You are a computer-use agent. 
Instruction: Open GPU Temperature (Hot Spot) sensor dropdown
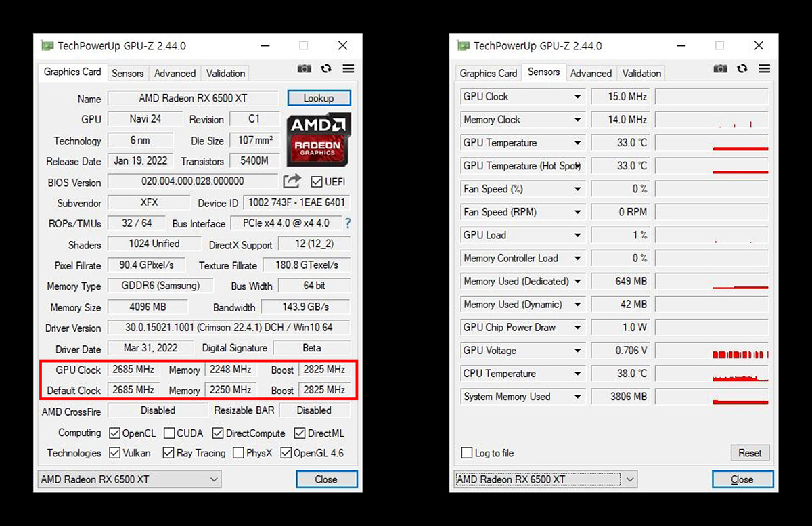(577, 166)
